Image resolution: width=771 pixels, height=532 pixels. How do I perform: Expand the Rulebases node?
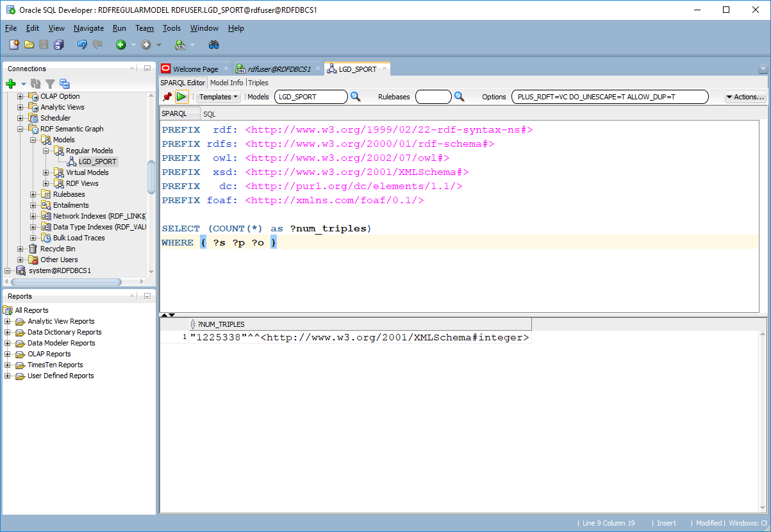point(33,194)
